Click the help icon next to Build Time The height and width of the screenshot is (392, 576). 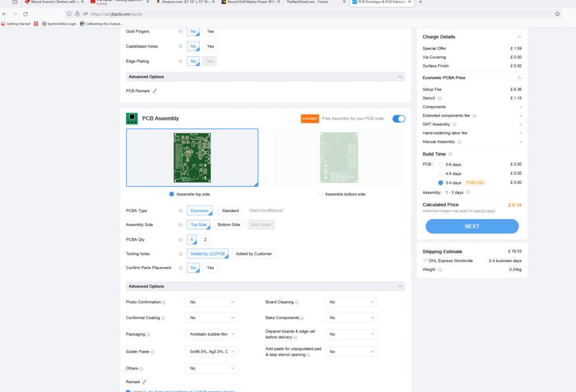[x=451, y=154]
